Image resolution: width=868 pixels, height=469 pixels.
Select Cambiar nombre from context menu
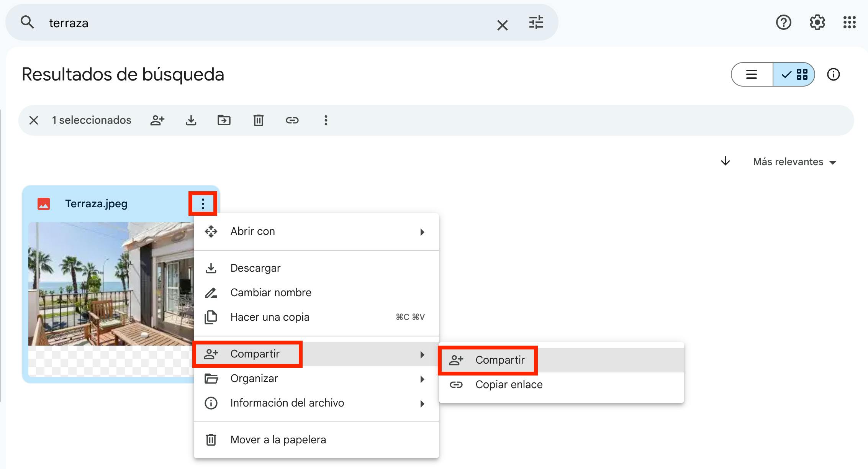(271, 293)
